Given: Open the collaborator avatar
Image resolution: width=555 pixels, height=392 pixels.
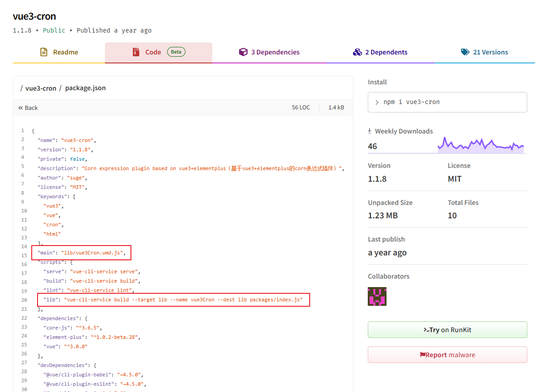Looking at the screenshot, I should [377, 296].
